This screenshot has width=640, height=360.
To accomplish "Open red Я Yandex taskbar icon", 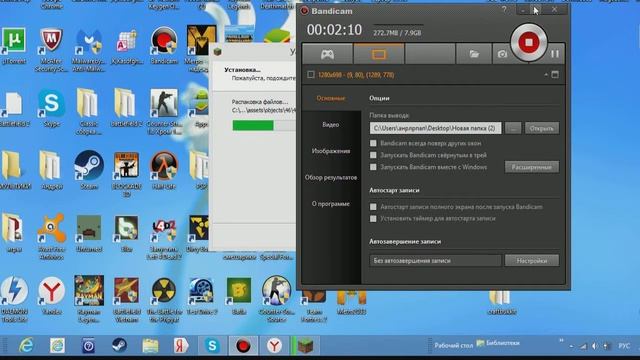I will tap(180, 346).
